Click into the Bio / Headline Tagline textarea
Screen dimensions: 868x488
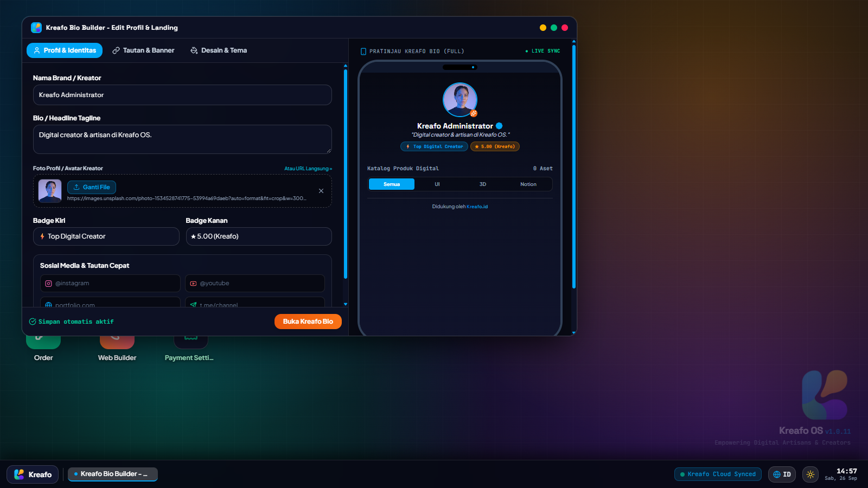[x=182, y=139]
